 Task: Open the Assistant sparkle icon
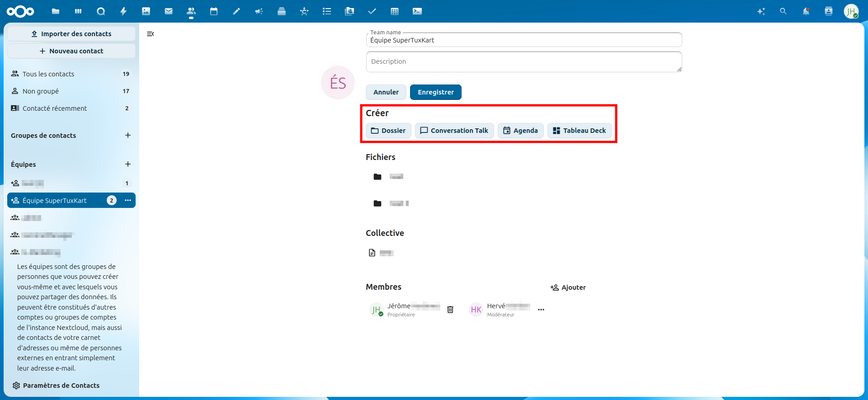click(761, 11)
